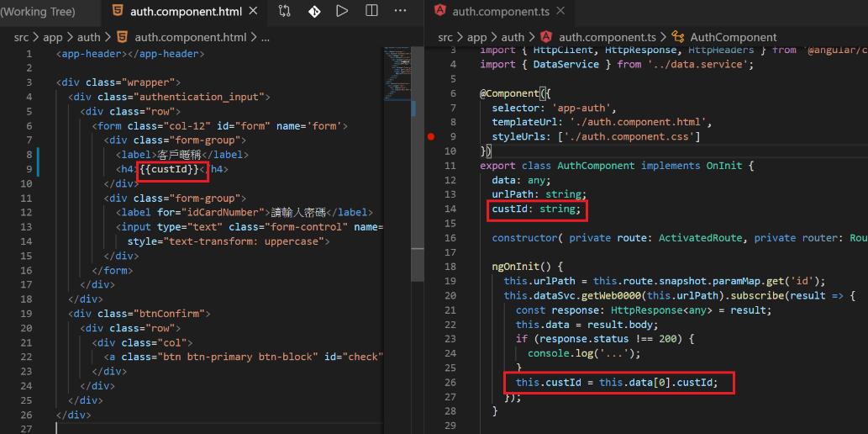Click 'src' in the left editor breadcrumb
The height and width of the screenshot is (434, 868).
22,37
